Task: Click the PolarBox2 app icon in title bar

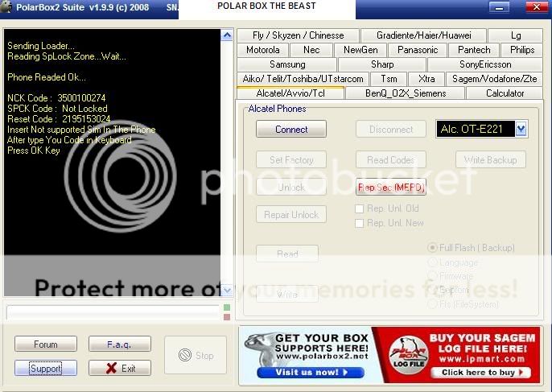Action: coord(6,6)
